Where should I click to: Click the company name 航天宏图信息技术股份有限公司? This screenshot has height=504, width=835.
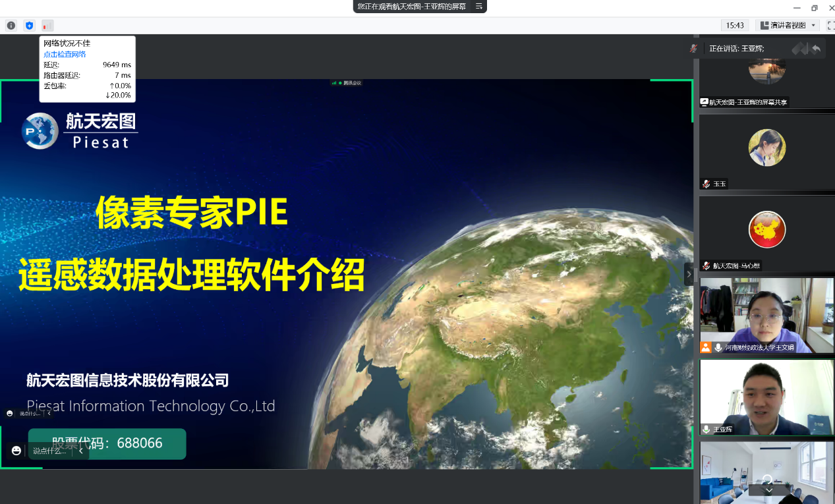tap(127, 380)
